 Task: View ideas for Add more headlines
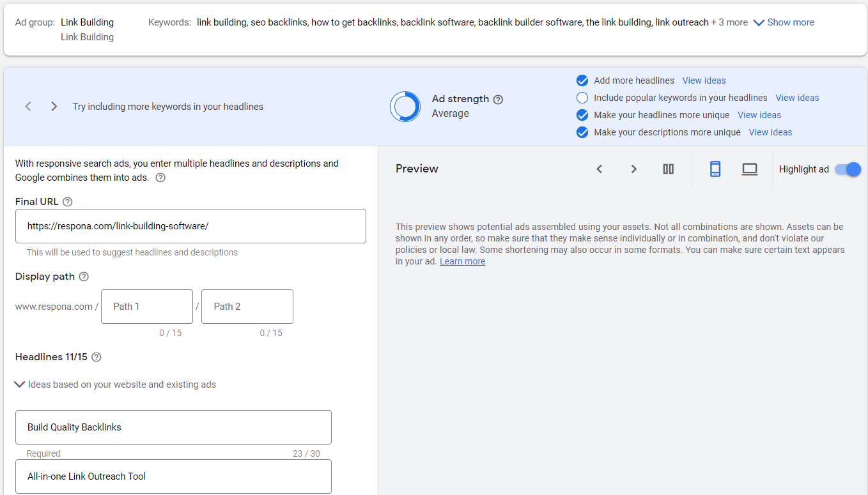coord(704,80)
